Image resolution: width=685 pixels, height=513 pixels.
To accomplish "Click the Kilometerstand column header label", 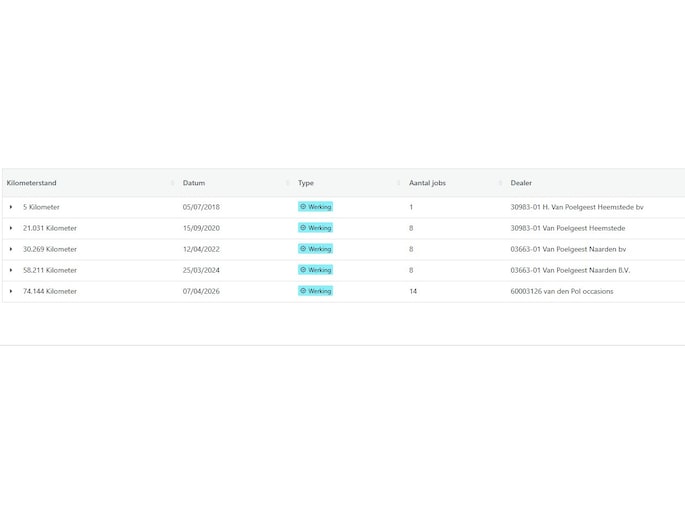I will [32, 183].
